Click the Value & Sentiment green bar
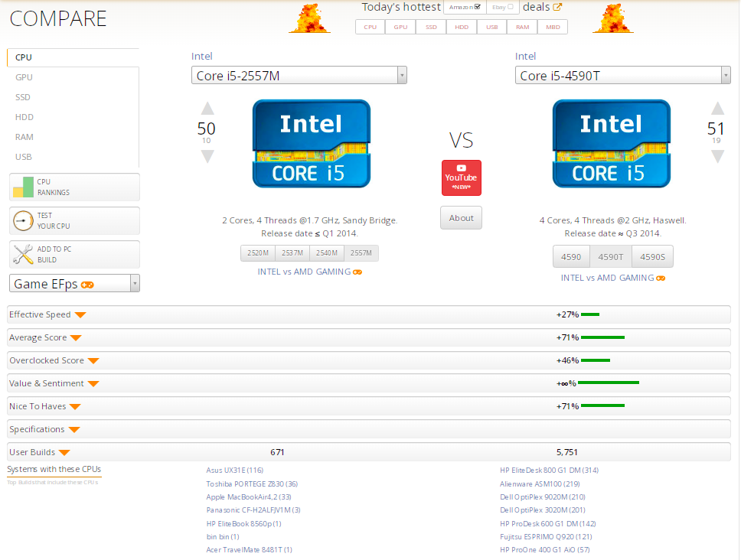 click(609, 383)
